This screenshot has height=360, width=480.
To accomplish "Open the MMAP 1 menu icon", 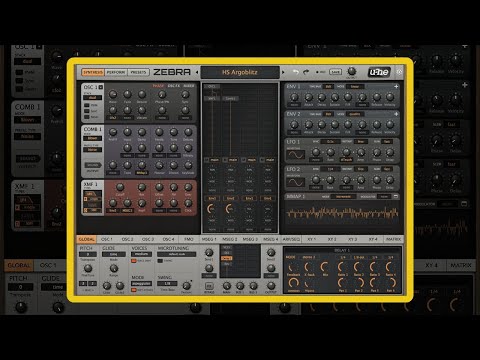I will (396, 196).
